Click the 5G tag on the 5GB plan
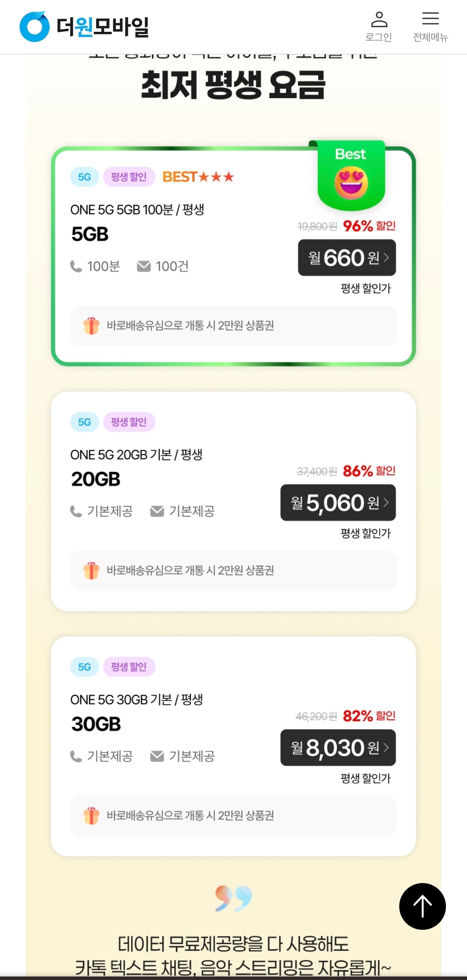Viewport: 467px width, 980px height. [x=85, y=177]
